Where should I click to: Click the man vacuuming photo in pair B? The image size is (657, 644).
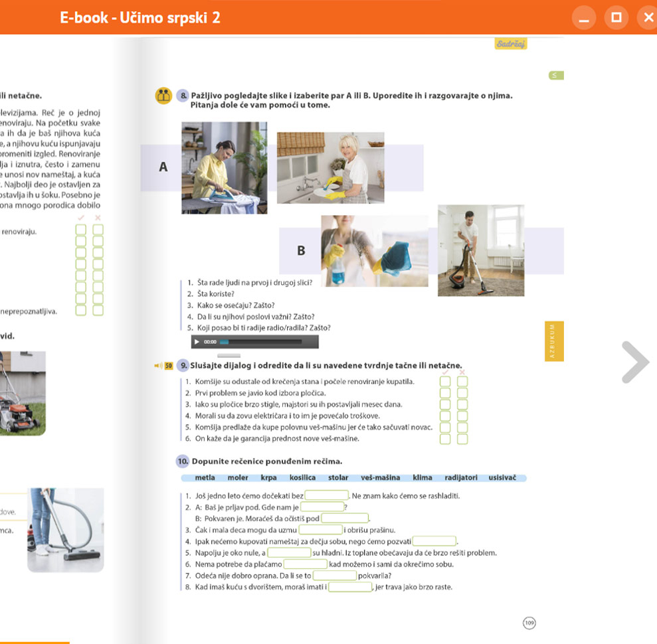[x=480, y=250]
